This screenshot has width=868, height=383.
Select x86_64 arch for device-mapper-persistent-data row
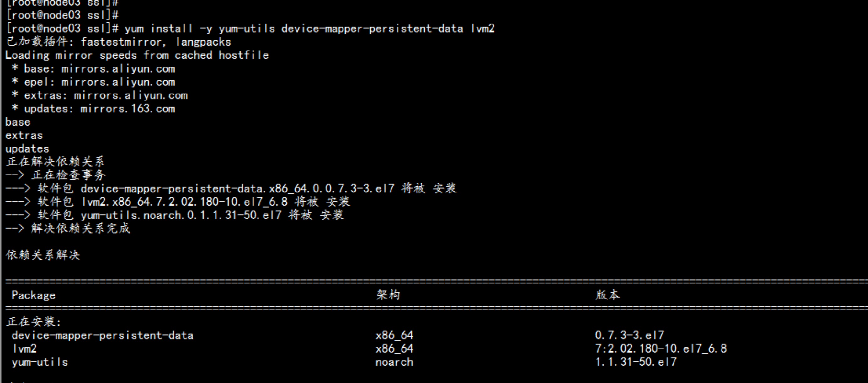click(395, 336)
